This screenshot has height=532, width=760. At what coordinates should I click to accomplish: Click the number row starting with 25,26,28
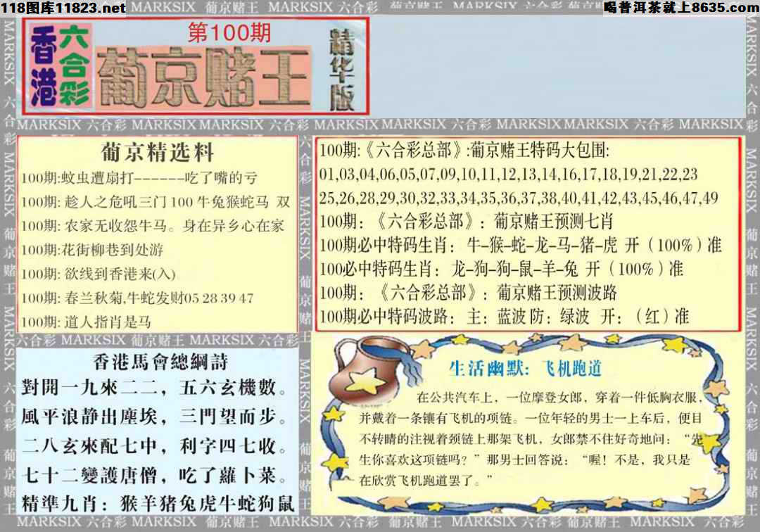(x=519, y=198)
